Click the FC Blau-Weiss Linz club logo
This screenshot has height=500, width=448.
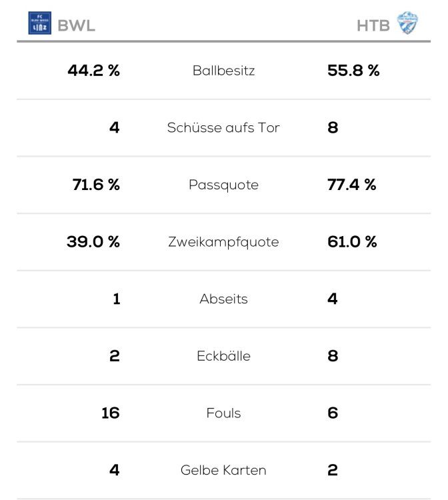tap(39, 23)
